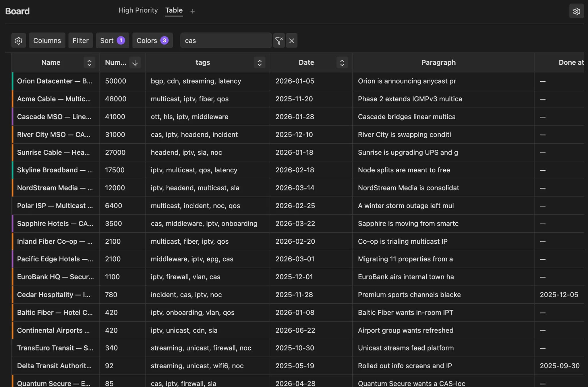Open the Columns menu
The height and width of the screenshot is (387, 588).
click(47, 41)
